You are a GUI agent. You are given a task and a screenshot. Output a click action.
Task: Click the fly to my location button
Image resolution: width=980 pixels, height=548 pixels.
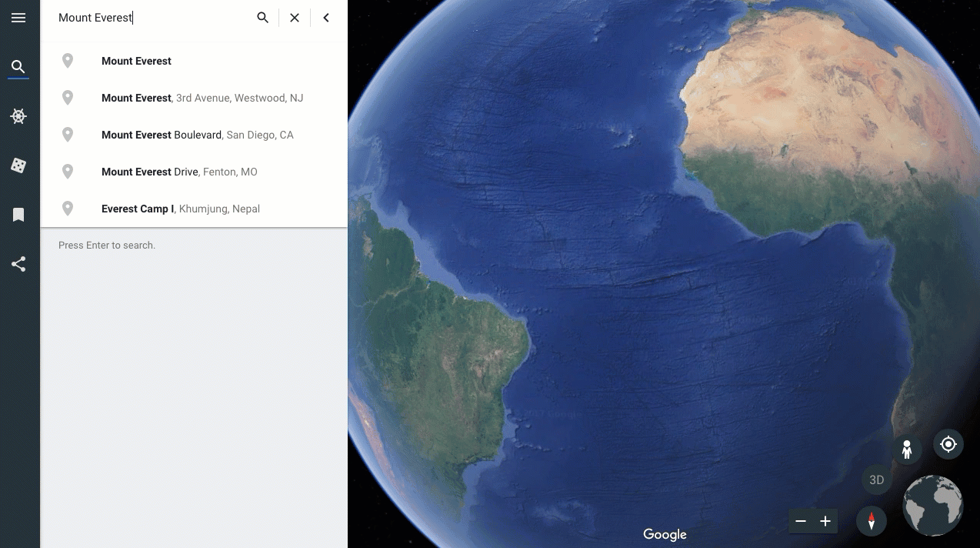tap(948, 444)
